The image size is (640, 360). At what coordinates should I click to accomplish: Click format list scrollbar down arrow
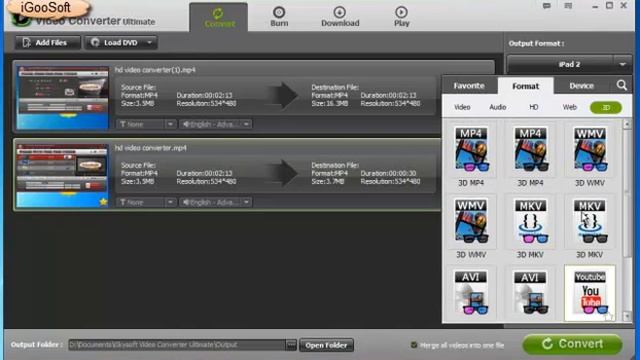click(627, 317)
